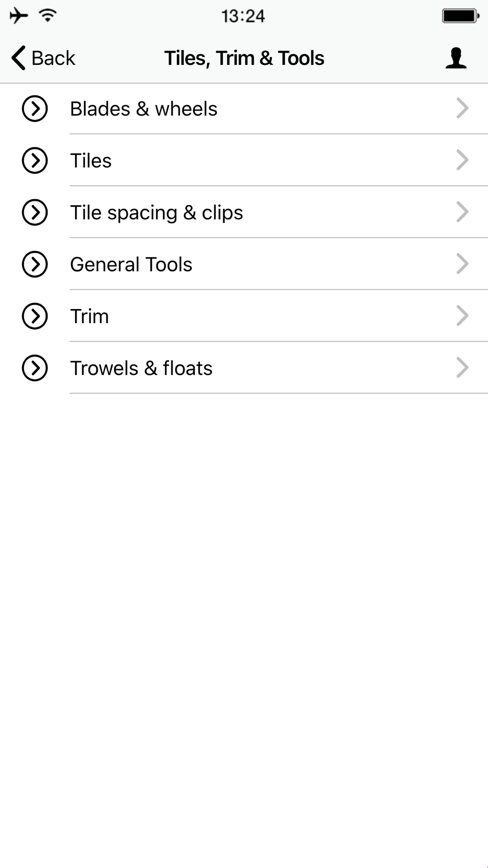Tap circled arrow beside Trowels & floats
488x868 pixels.
(35, 368)
